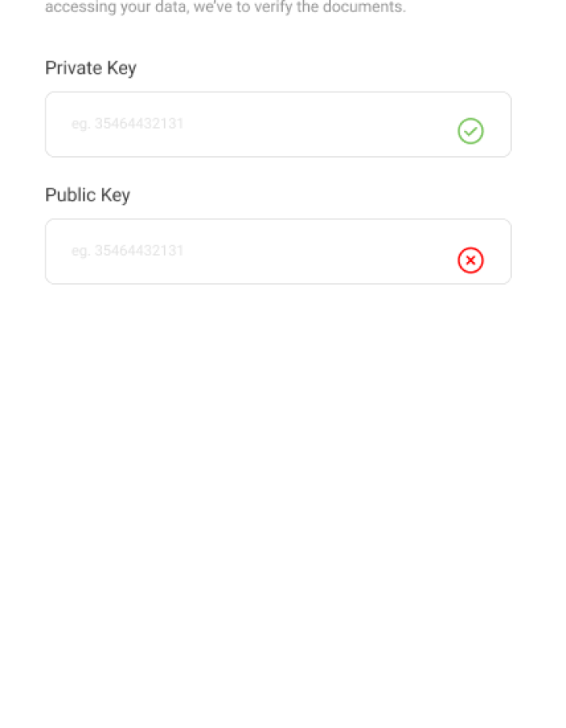This screenshot has height=728, width=566.
Task: Click the example number placeholder eg. 35464432131
Action: [128, 124]
